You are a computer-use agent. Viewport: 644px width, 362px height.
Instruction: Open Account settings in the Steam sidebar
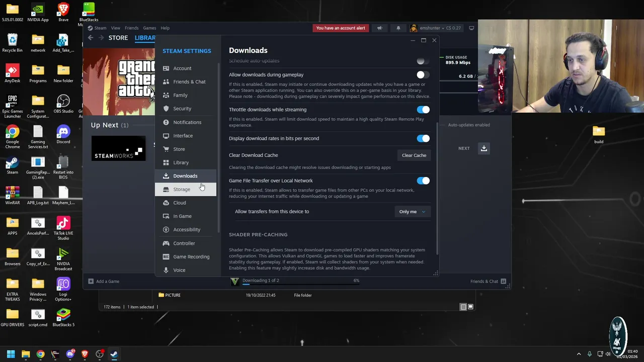[186, 68]
